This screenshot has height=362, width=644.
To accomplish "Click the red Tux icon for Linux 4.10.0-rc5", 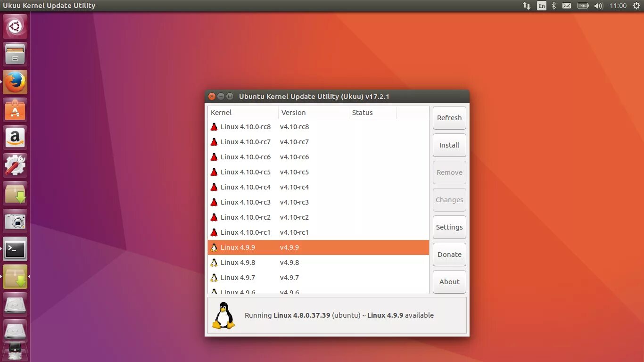I will 214,172.
